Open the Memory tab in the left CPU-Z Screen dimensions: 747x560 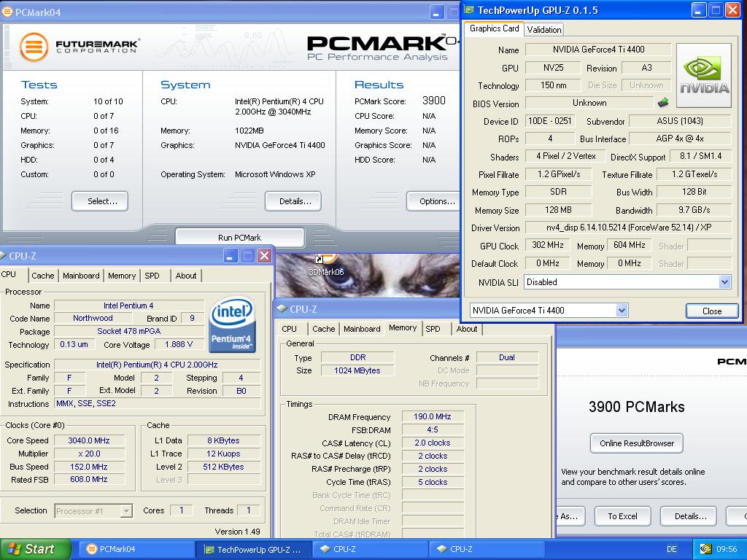point(122,275)
